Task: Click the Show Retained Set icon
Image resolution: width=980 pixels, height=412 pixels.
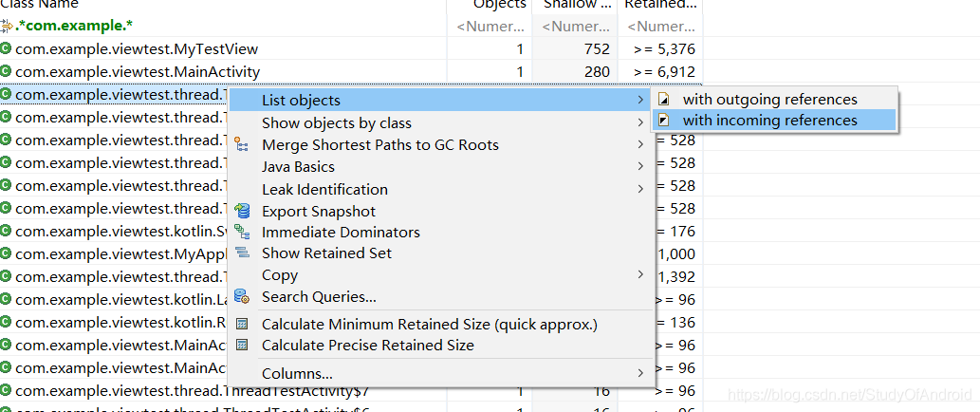Action: [x=242, y=253]
